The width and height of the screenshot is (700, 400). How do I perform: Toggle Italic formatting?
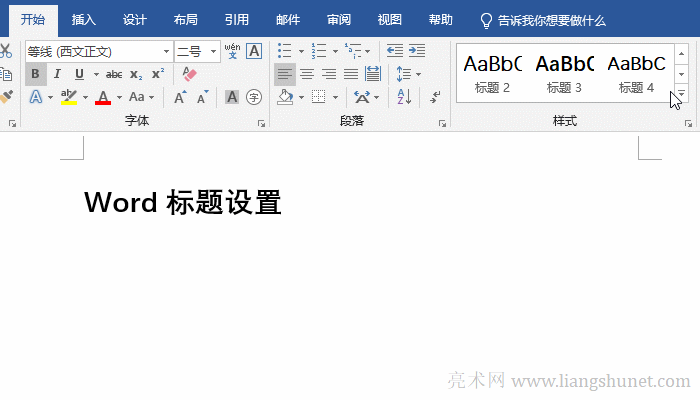tap(57, 74)
